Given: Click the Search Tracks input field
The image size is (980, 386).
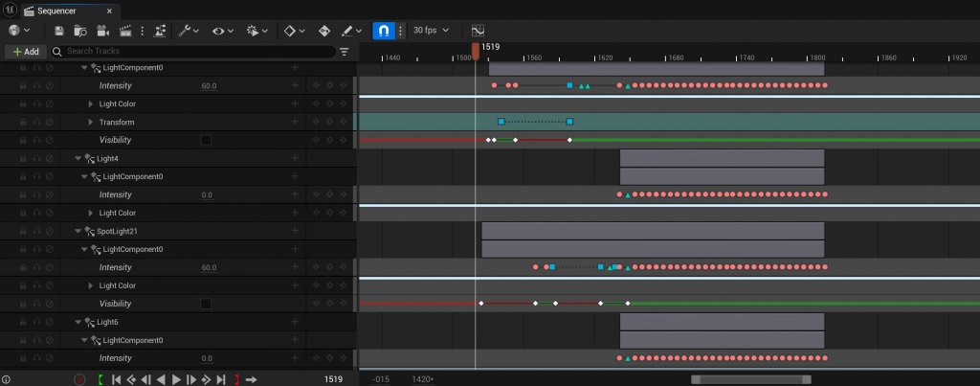Looking at the screenshot, I should click(192, 52).
